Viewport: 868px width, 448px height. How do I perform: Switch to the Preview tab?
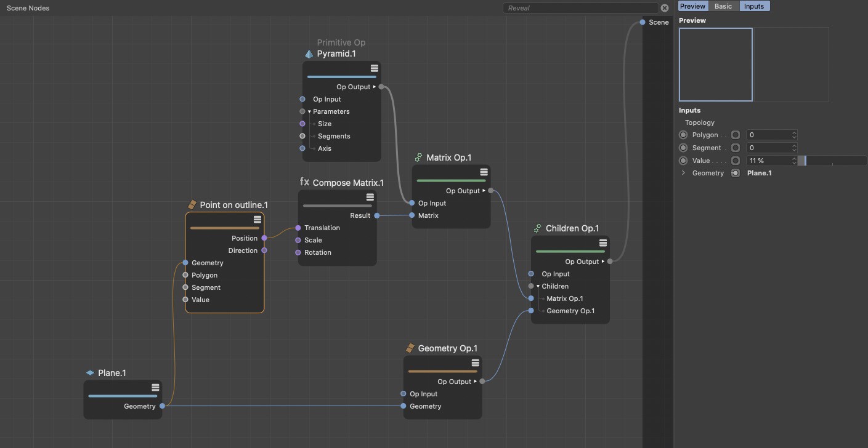[692, 6]
